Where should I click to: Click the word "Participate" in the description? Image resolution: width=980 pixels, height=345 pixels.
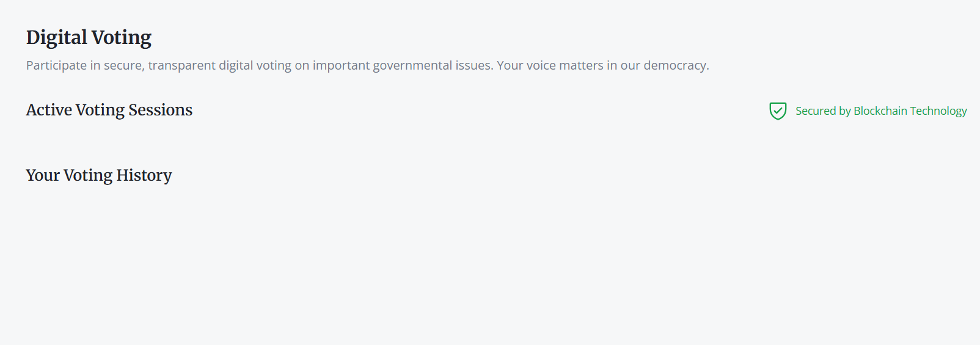56,65
